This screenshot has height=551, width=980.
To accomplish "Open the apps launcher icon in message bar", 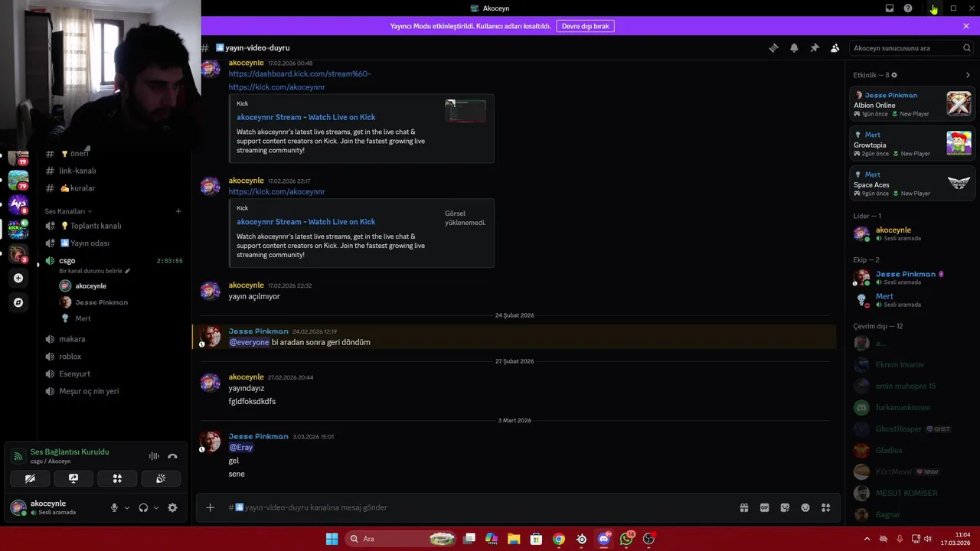I will [825, 507].
